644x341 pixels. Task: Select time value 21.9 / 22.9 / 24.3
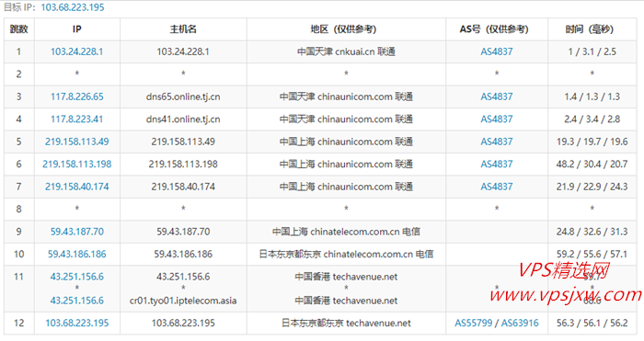[x=592, y=187]
